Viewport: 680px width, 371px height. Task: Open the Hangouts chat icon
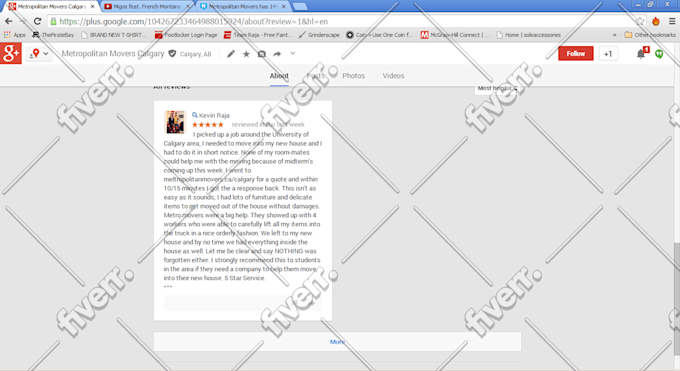click(659, 54)
